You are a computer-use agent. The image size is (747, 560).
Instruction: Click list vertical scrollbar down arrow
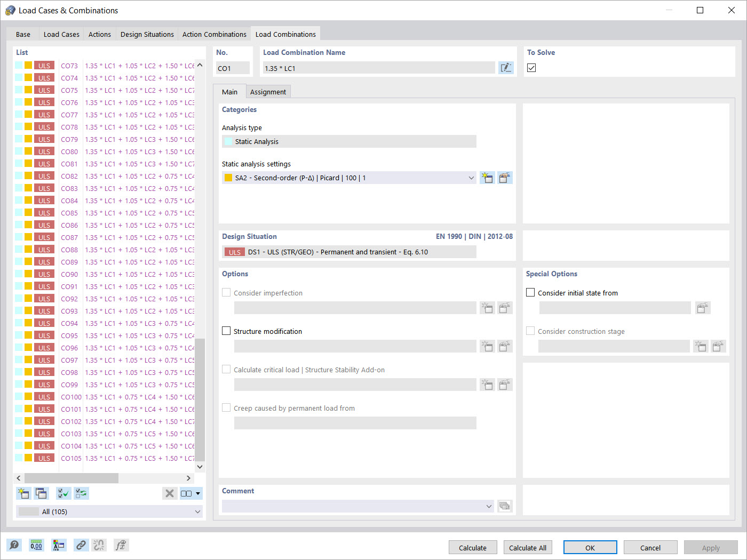click(200, 467)
